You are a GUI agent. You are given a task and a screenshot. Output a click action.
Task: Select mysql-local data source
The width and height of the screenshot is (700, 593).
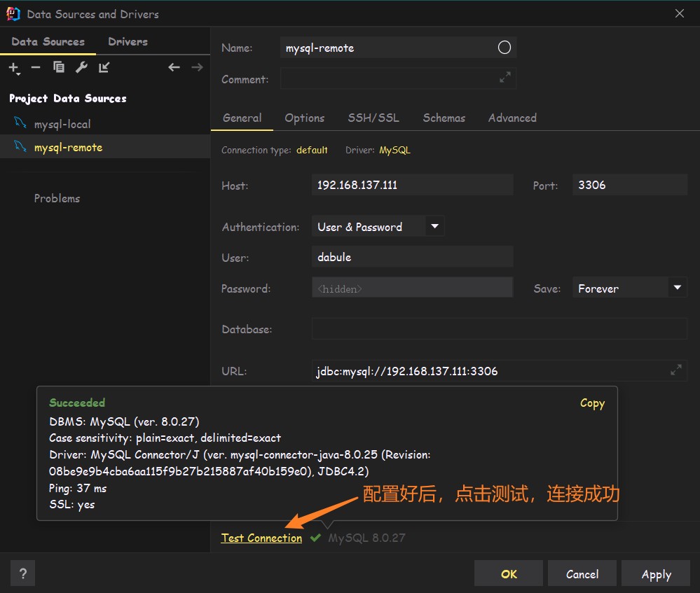click(x=62, y=124)
